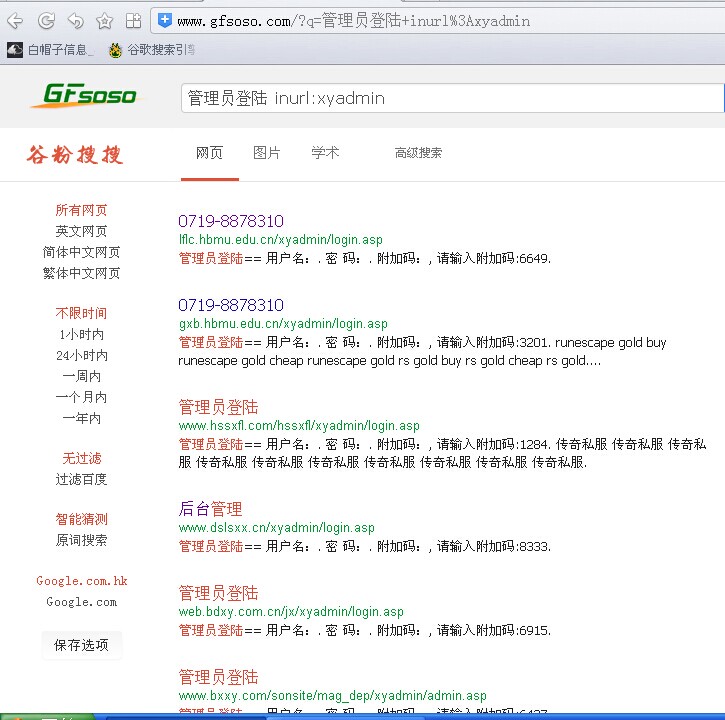Select 原词搜索 option
This screenshot has width=725, height=720.
[81, 540]
